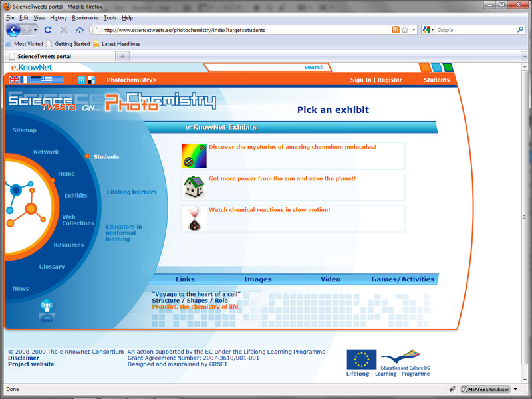532x399 pixels.
Task: Switch language with the Estonian flag
Action: pos(35,80)
